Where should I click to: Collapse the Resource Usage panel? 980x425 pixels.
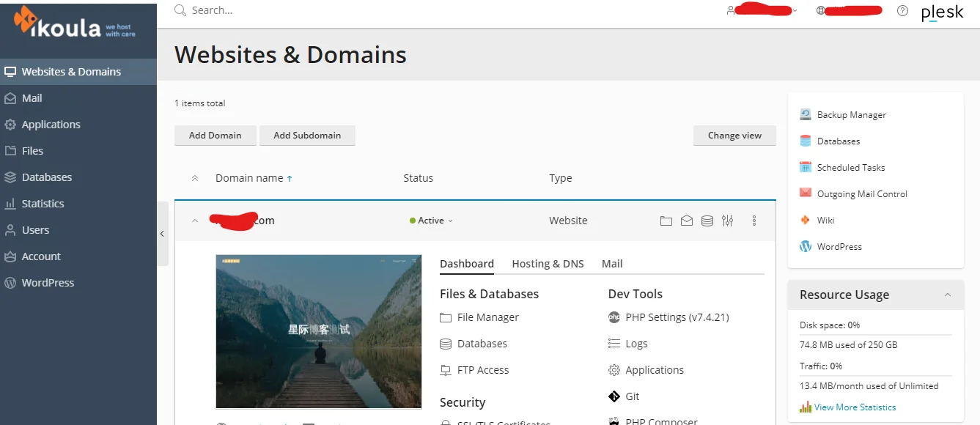(x=947, y=295)
